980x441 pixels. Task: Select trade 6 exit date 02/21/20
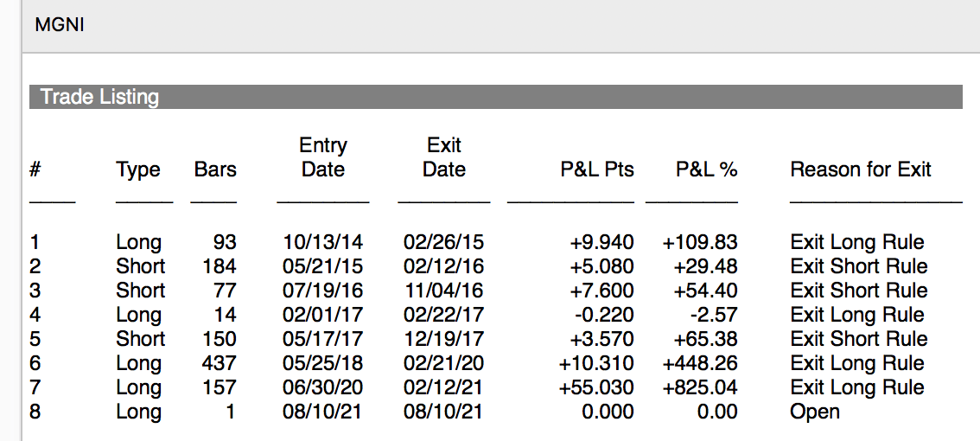click(444, 363)
